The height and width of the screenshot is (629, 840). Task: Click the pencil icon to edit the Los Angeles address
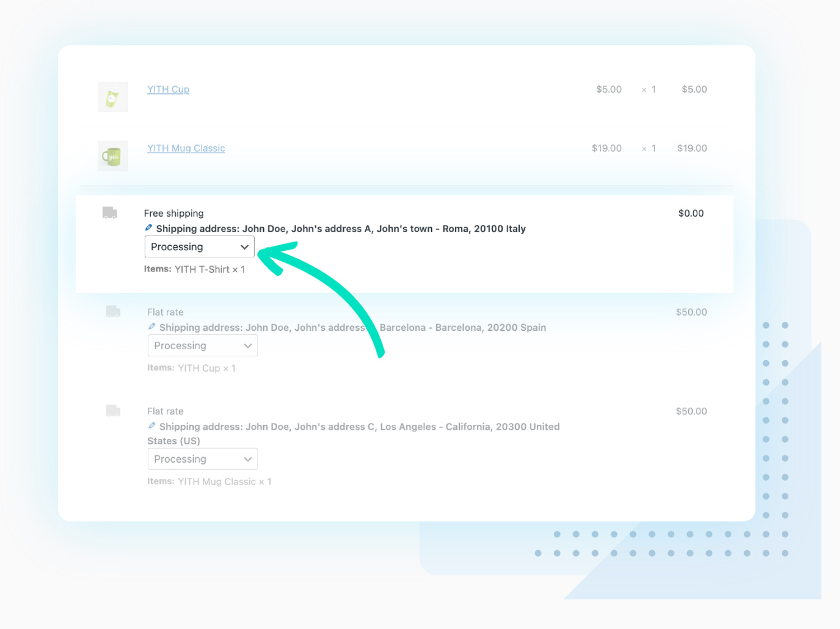(x=152, y=425)
